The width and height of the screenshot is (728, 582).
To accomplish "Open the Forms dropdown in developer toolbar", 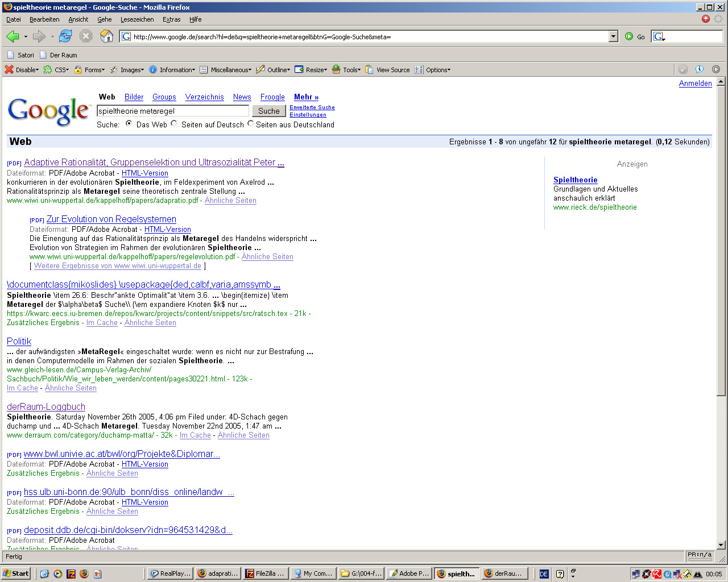I will [x=89, y=70].
